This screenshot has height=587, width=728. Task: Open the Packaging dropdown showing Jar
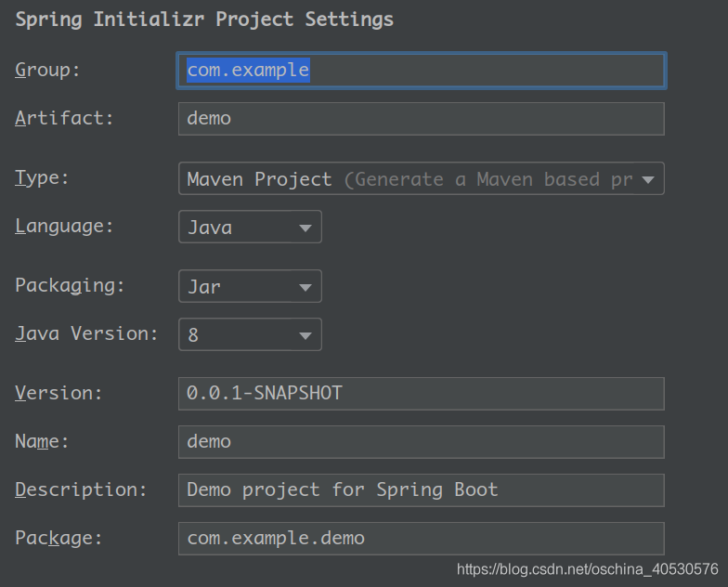(x=250, y=287)
